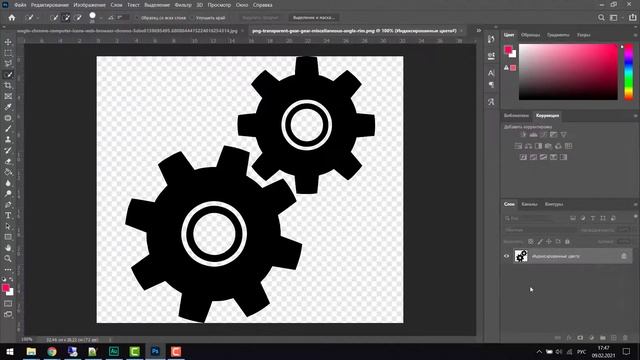Select the Eraser tool
Image resolution: width=640 pixels, height=360 pixels.
click(x=8, y=161)
